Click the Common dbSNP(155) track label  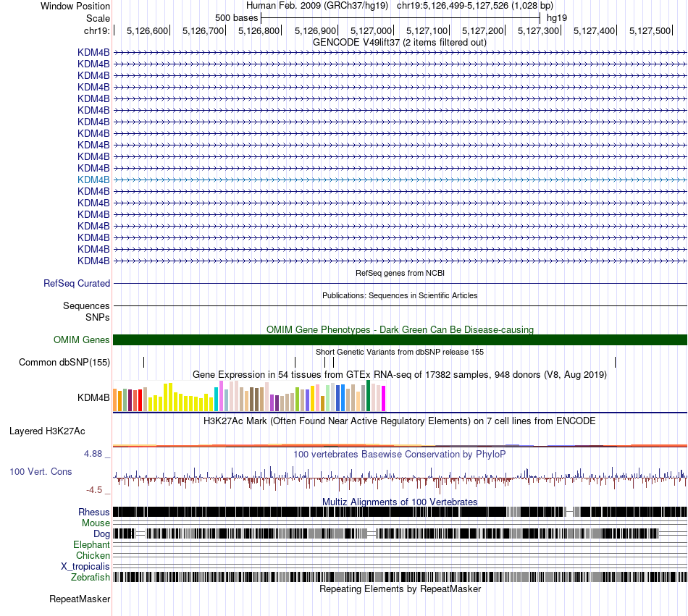[64, 362]
